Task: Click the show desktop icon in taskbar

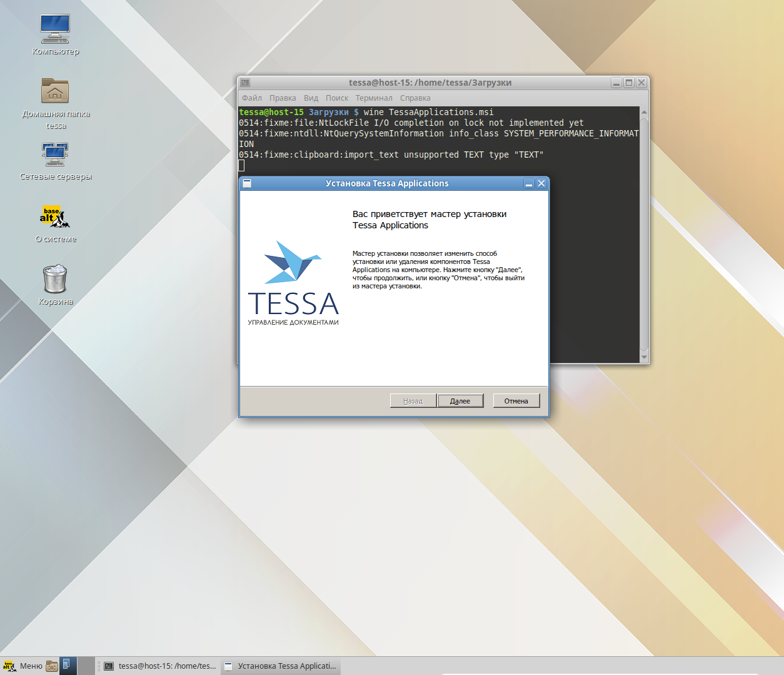Action: click(68, 666)
